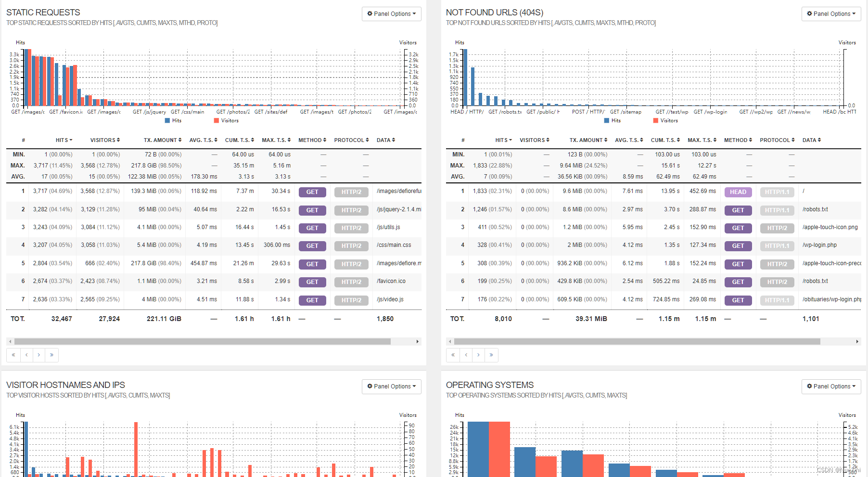Sort Not Found URLs by Hits
The height and width of the screenshot is (477, 868).
click(504, 140)
